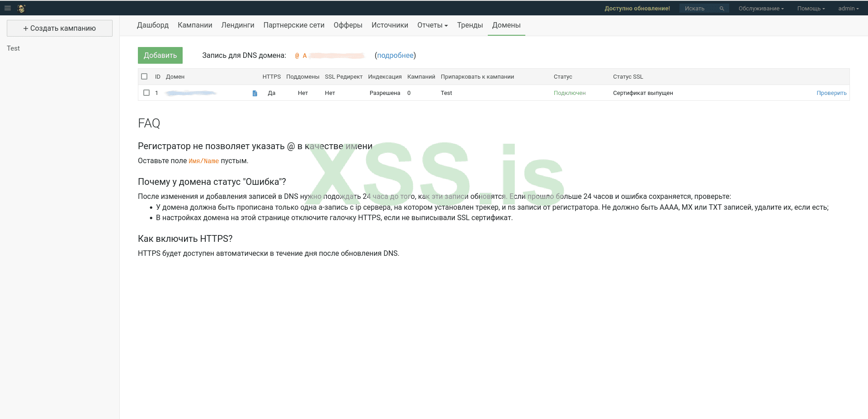Click the Проверить link in domain row
Viewport: 868px width, 419px height.
coord(831,93)
